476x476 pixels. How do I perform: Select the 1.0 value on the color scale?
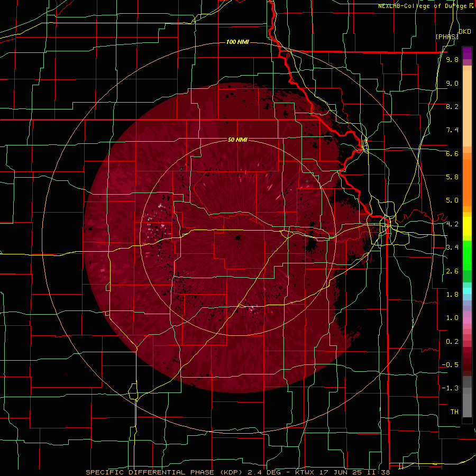tap(452, 318)
